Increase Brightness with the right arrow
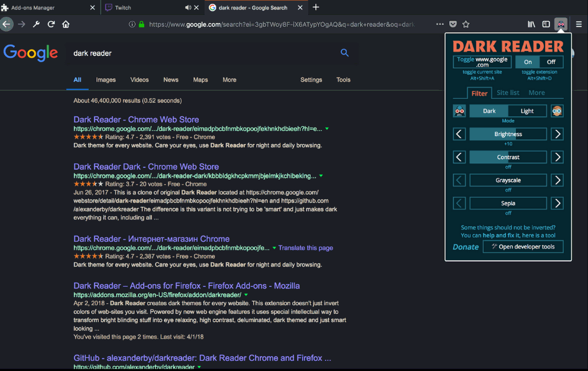This screenshot has height=371, width=588. 558,134
